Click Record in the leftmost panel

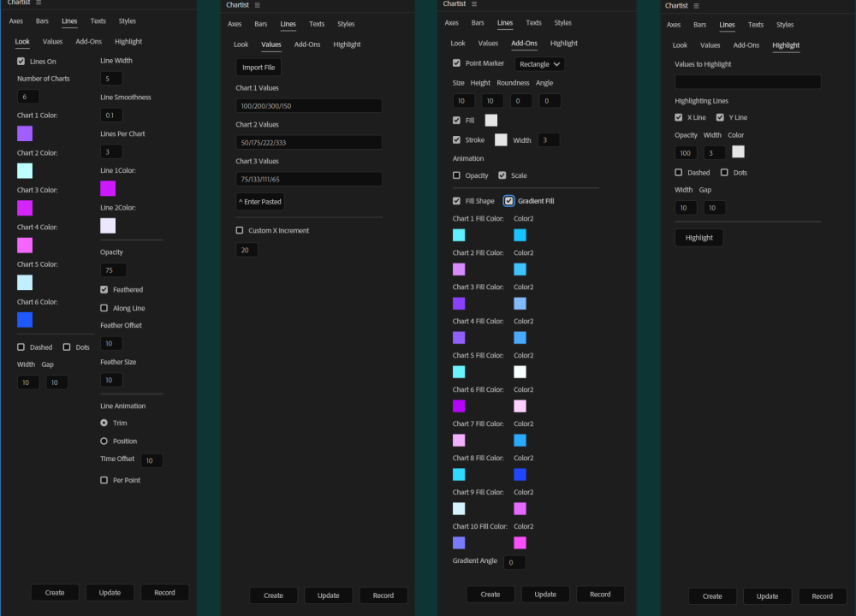click(x=164, y=592)
